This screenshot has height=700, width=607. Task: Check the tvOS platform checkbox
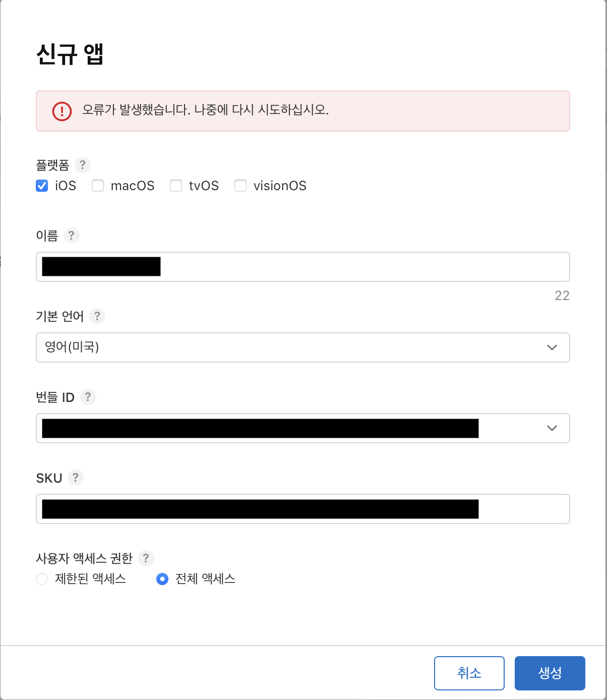pyautogui.click(x=176, y=186)
